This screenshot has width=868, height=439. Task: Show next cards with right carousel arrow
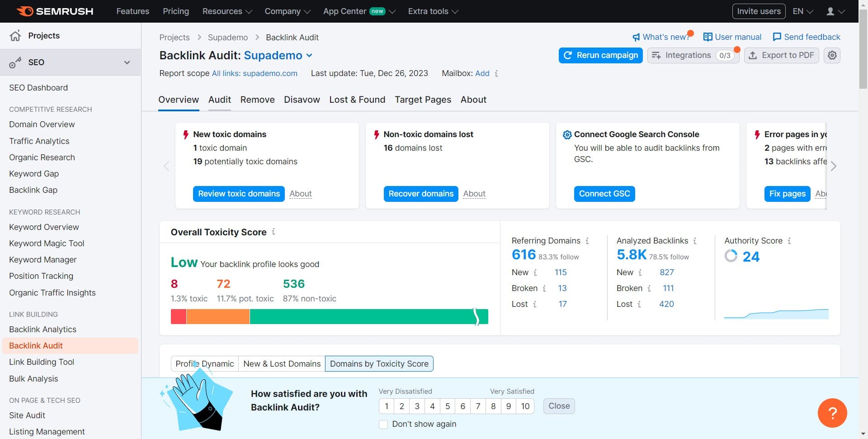pyautogui.click(x=834, y=166)
